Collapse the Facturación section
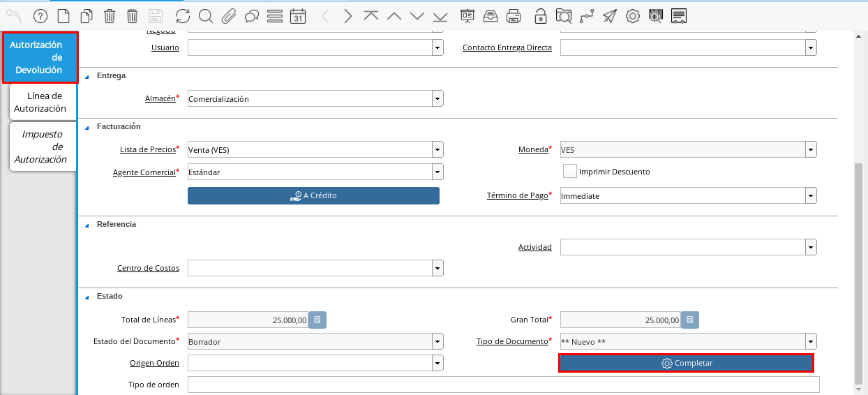Screen dimensions: 868x395 pyautogui.click(x=87, y=127)
